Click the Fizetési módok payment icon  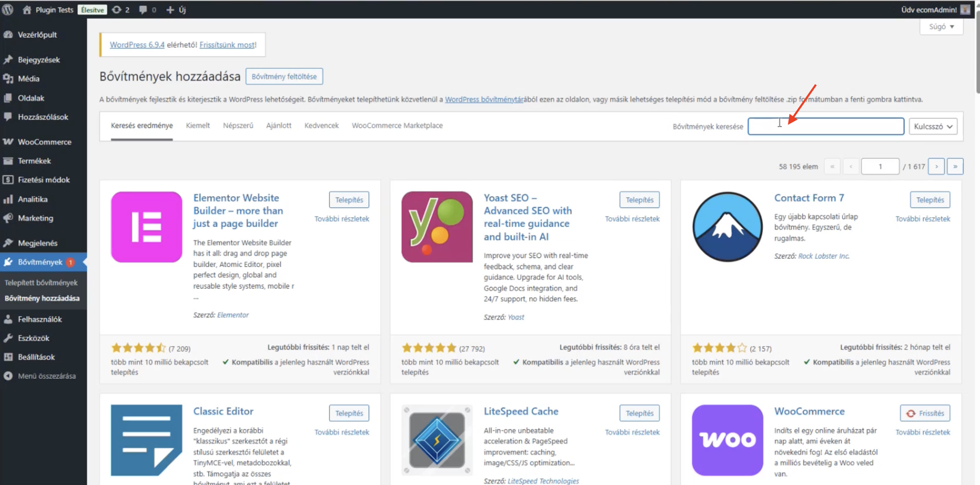[8, 180]
